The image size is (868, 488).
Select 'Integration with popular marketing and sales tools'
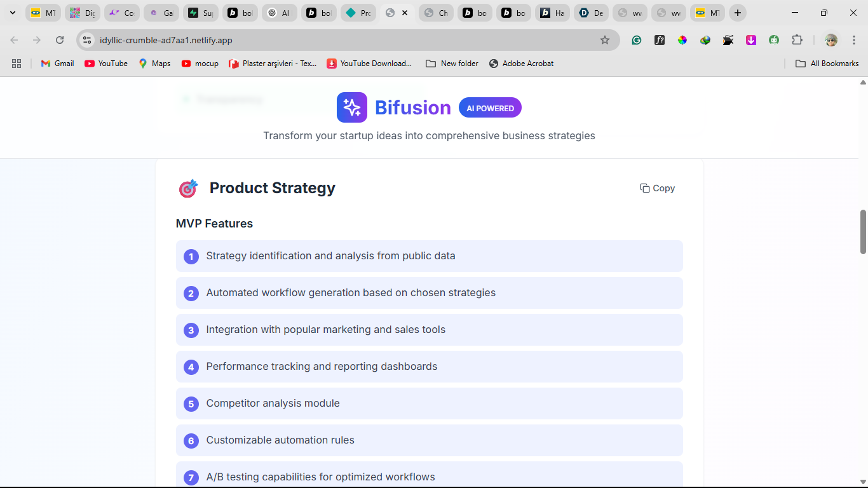326,330
